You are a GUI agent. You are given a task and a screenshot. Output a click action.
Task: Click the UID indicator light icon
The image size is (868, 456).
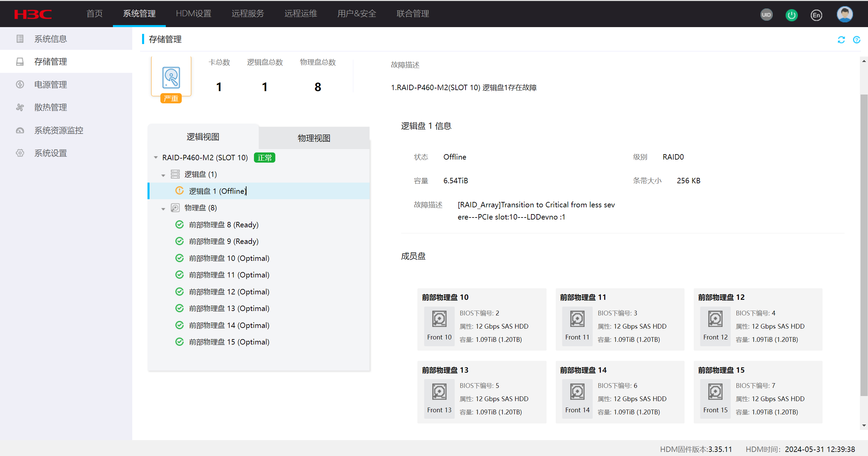[766, 15]
